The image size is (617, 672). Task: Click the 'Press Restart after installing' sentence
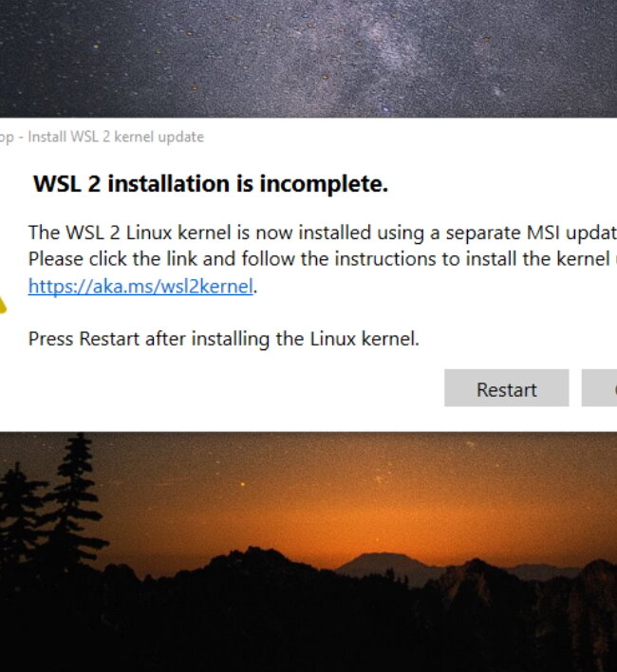(224, 339)
